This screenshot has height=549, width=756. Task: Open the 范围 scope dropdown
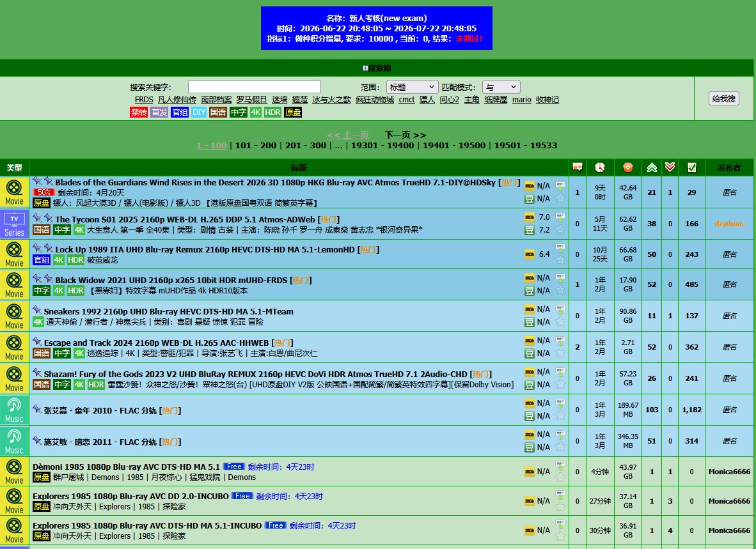click(413, 87)
